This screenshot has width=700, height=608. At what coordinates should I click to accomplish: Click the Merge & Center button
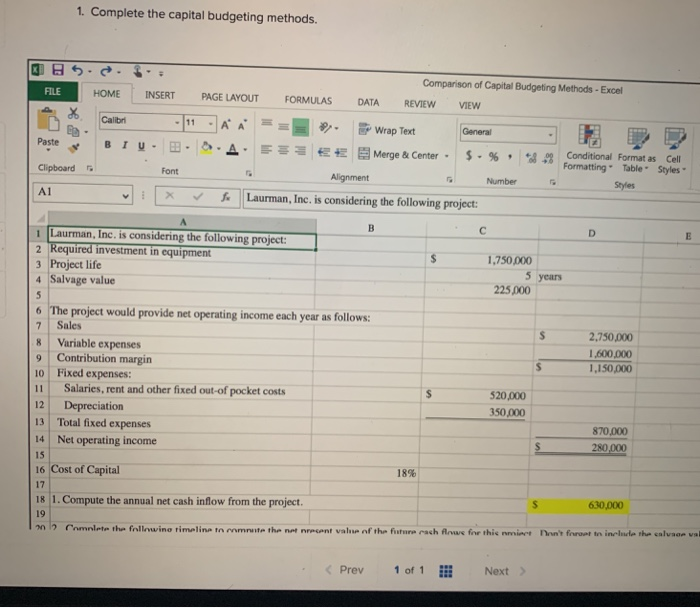(399, 154)
